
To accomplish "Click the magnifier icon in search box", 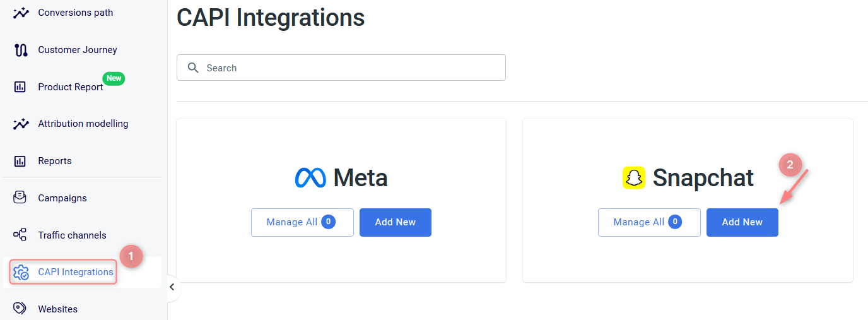I will 194,68.
